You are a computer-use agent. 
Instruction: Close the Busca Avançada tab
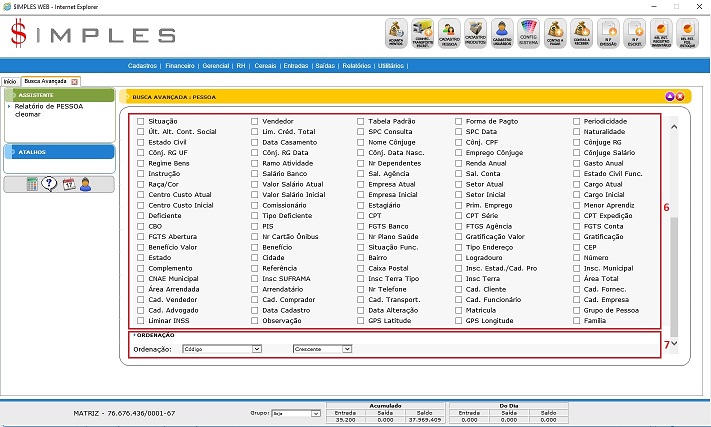click(75, 81)
